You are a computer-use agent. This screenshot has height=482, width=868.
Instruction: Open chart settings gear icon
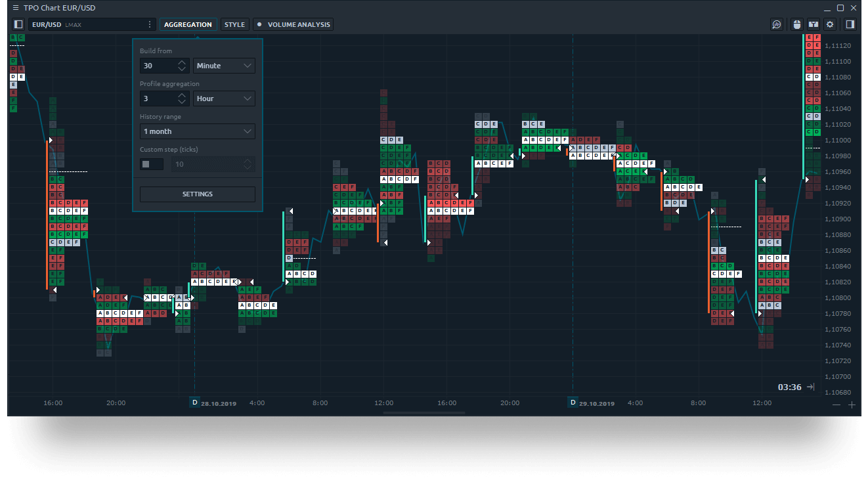pyautogui.click(x=830, y=24)
